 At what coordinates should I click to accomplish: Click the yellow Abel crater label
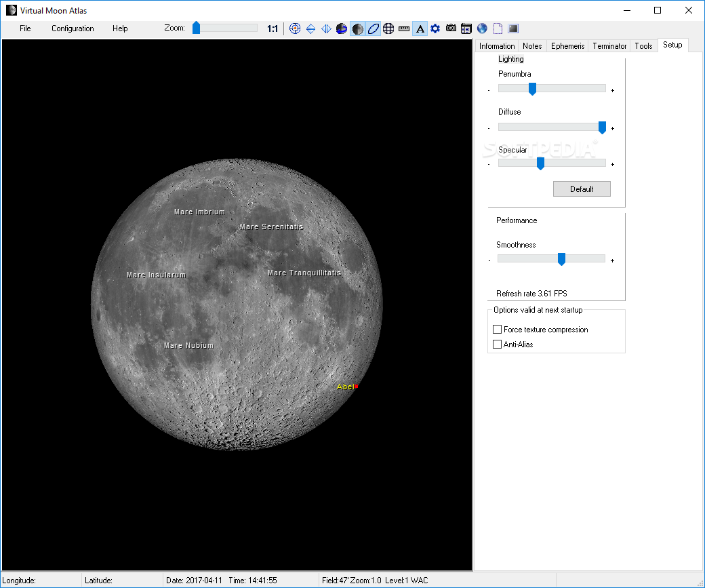click(x=345, y=387)
